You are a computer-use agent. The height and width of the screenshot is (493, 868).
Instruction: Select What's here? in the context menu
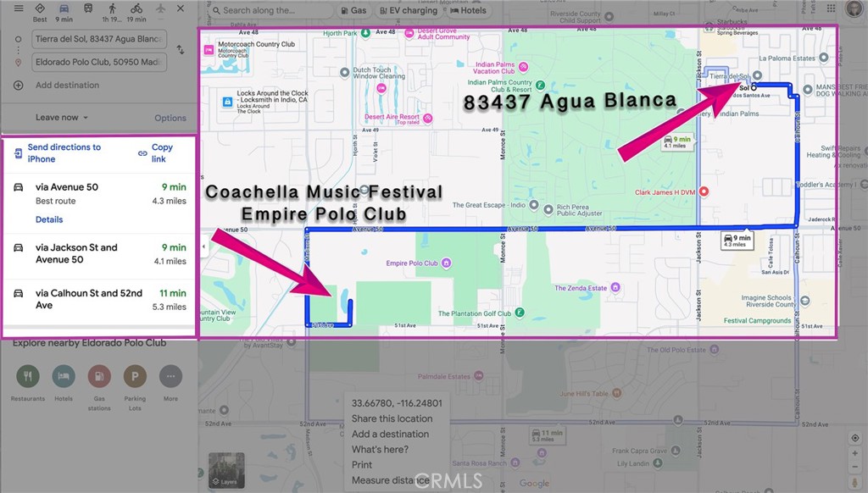coord(379,450)
